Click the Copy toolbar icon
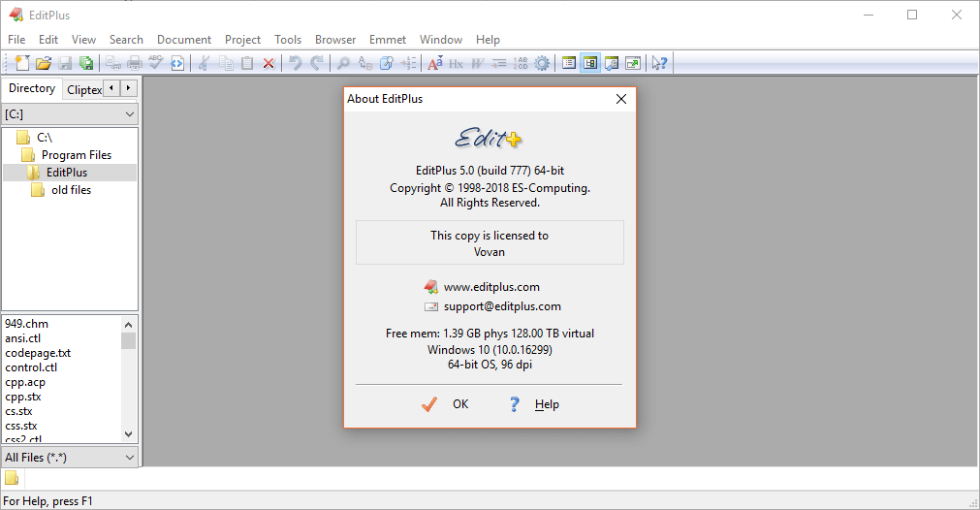The image size is (980, 510). pyautogui.click(x=226, y=62)
